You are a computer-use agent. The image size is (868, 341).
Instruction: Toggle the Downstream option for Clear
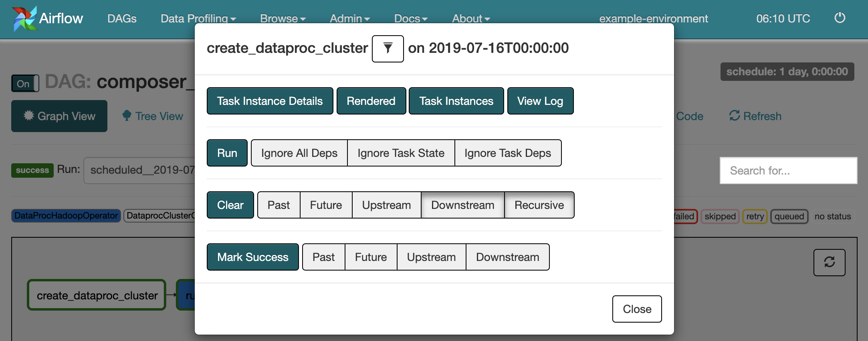pyautogui.click(x=462, y=205)
